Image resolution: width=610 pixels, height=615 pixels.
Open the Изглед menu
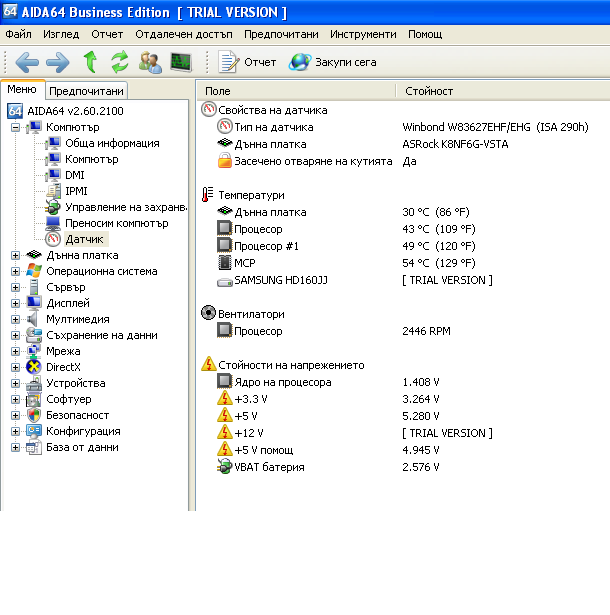click(x=61, y=34)
